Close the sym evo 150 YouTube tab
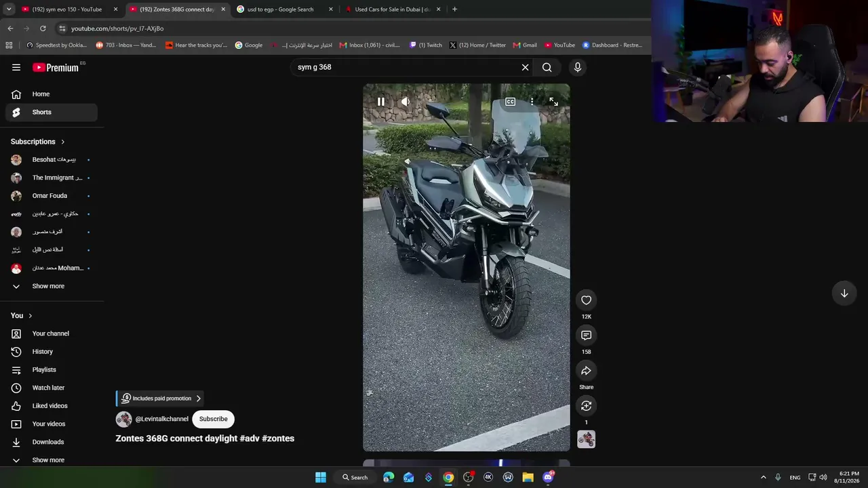868x488 pixels. [x=116, y=9]
